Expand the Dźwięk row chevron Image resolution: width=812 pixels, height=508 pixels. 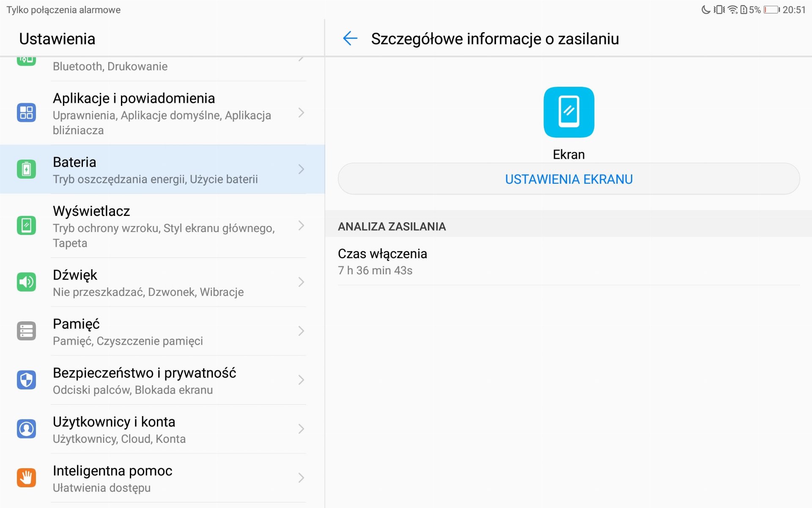tap(301, 282)
